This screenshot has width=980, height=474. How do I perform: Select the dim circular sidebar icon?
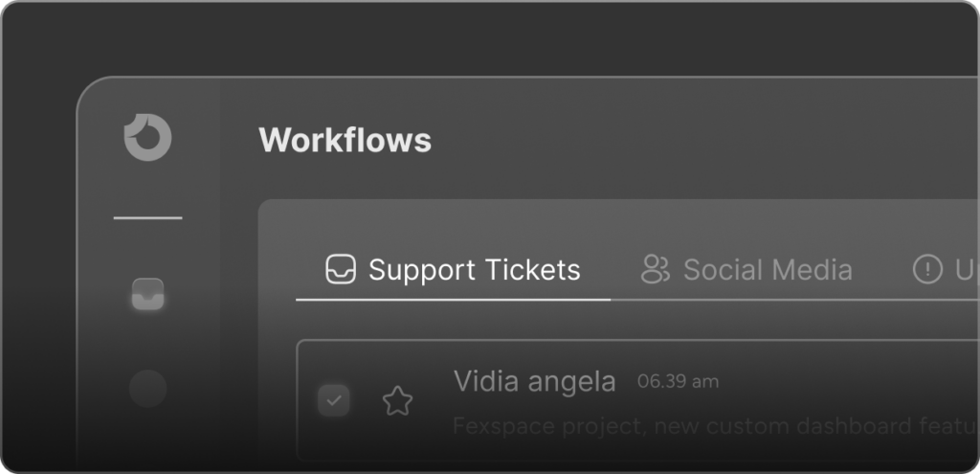tap(148, 389)
